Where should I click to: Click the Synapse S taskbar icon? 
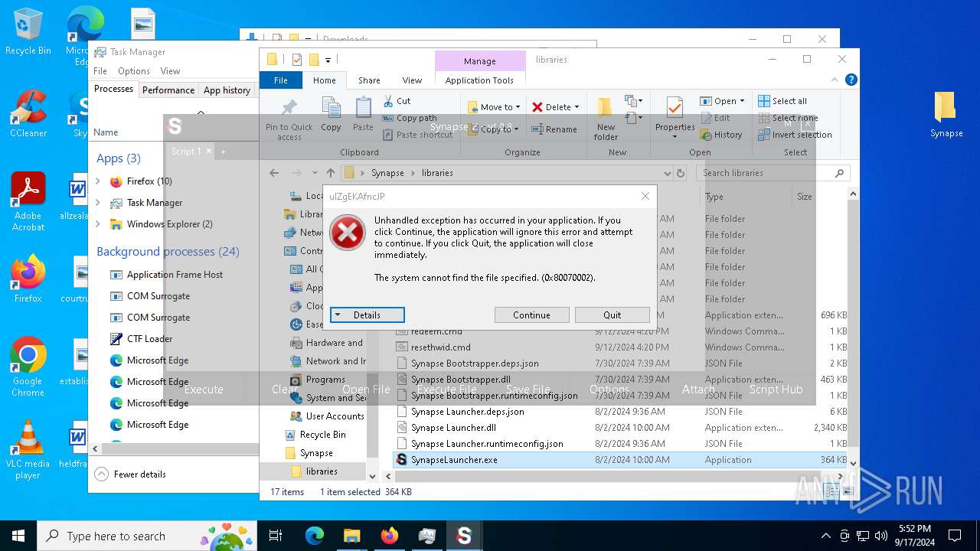[464, 536]
